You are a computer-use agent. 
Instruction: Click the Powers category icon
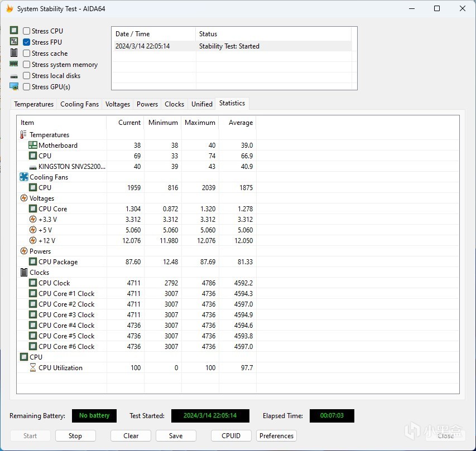point(23,251)
